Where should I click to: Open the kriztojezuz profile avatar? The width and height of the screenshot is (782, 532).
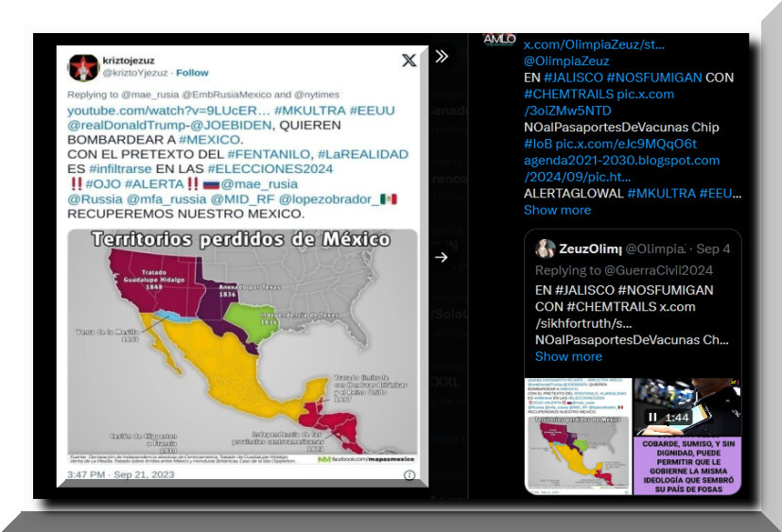pyautogui.click(x=83, y=68)
